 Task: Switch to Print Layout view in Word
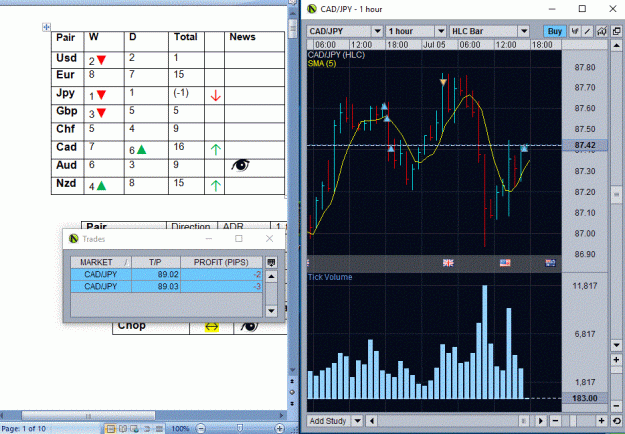click(x=111, y=429)
